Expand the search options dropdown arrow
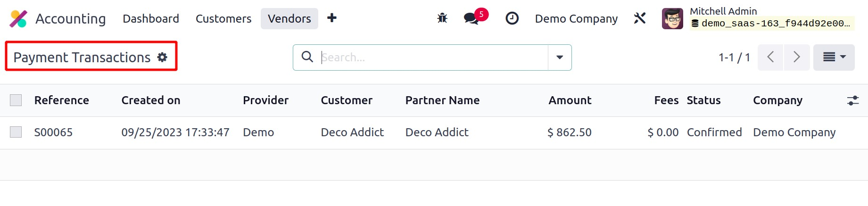The image size is (868, 206). click(560, 58)
